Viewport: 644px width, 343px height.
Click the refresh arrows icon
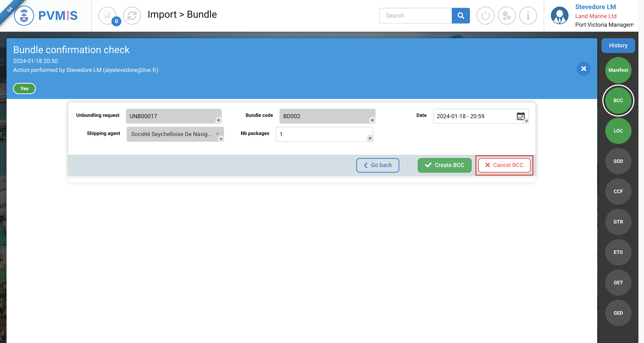[132, 15]
